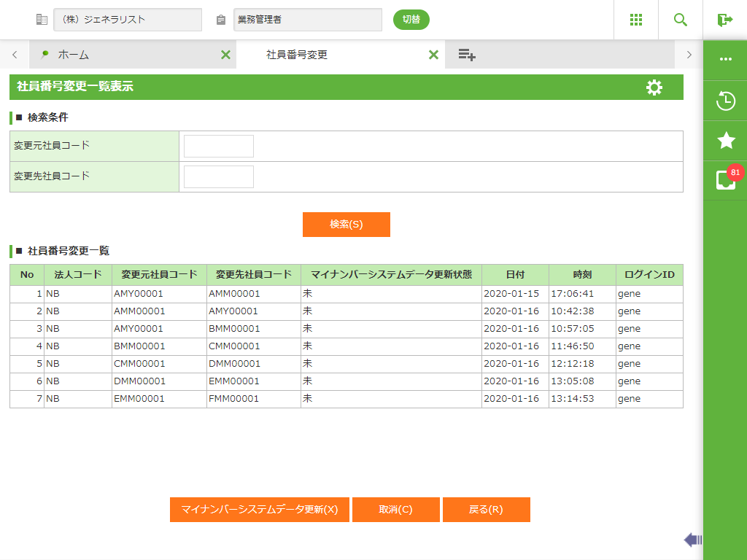Open the history clock icon in sidebar
This screenshot has width=747, height=560.
[725, 101]
